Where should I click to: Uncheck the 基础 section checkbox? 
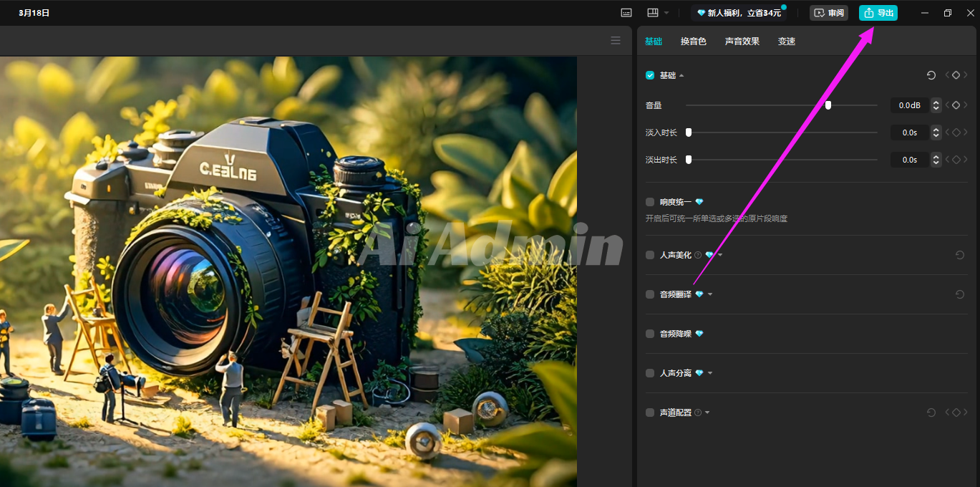(x=650, y=75)
